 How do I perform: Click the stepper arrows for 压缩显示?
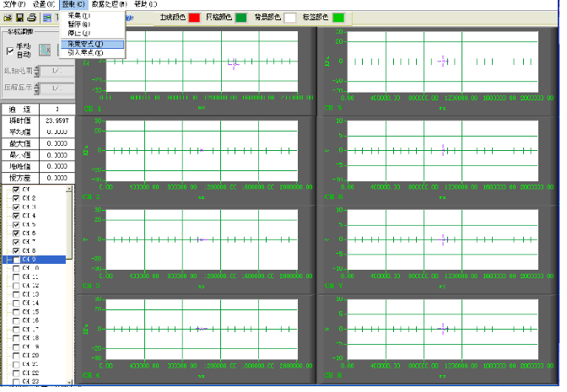coord(36,89)
